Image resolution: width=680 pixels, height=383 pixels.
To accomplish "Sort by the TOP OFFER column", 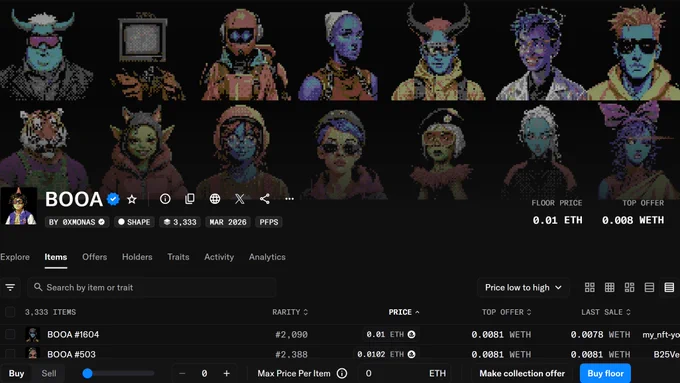I will [x=507, y=312].
